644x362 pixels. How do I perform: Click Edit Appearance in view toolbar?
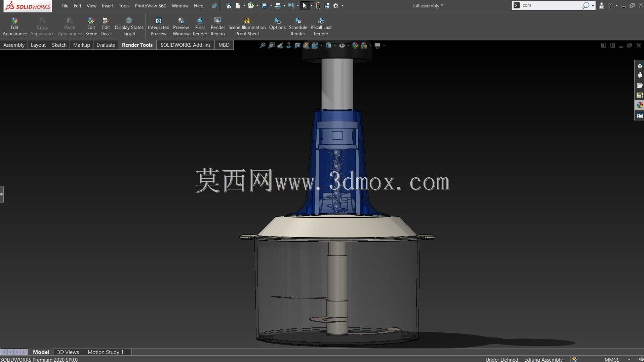[x=355, y=45]
